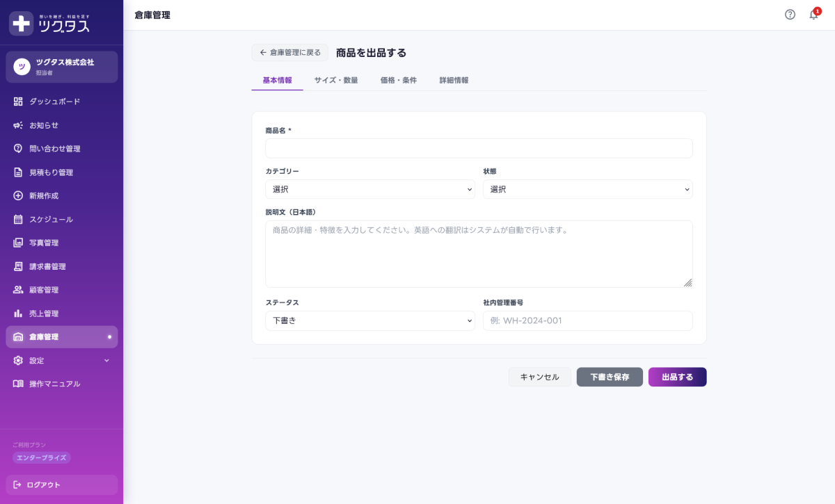This screenshot has height=504, width=835.
Task: Click the ツ company avatar circle
Action: tap(22, 67)
